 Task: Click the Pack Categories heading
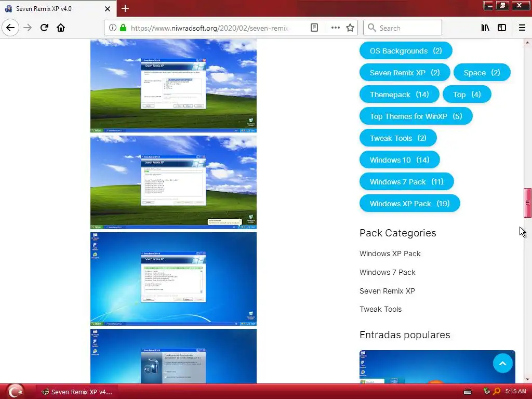tap(397, 233)
